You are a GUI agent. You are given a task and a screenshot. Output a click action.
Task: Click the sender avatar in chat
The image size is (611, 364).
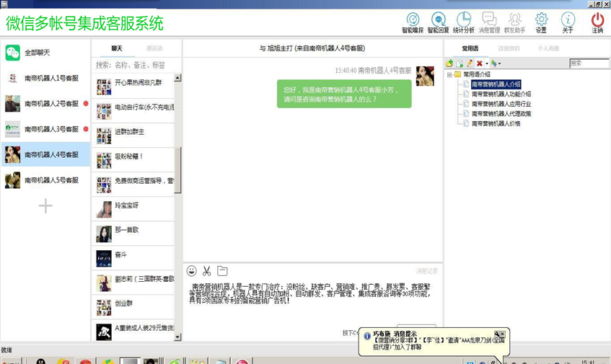click(x=425, y=76)
